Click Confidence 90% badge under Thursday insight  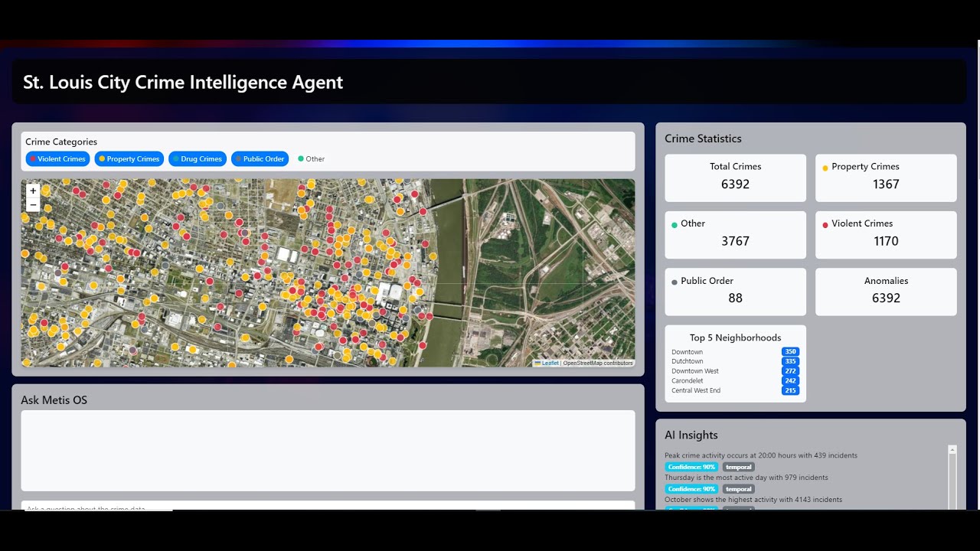coord(691,489)
